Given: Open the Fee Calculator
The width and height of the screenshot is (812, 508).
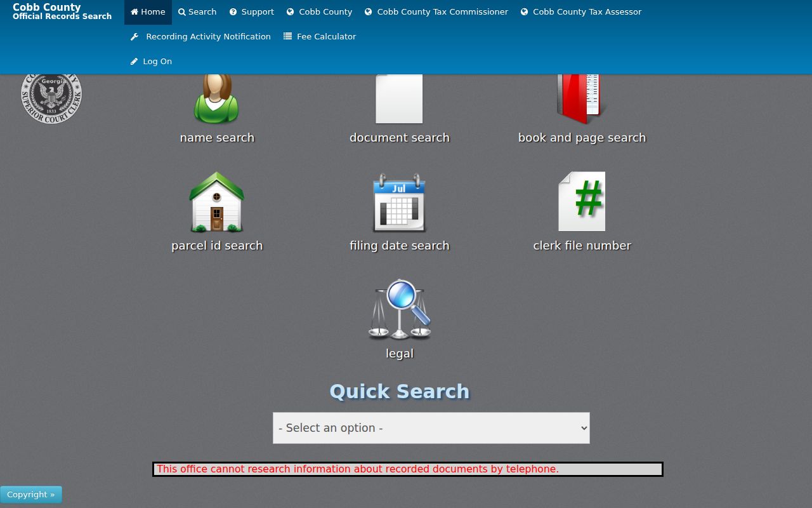Looking at the screenshot, I should pos(320,37).
